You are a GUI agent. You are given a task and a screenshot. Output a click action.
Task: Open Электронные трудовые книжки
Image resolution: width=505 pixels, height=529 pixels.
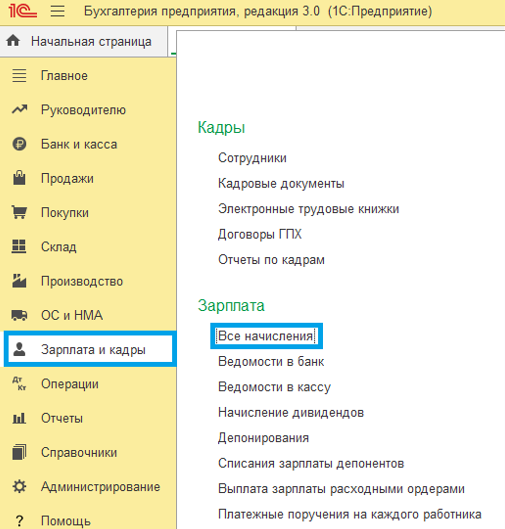(308, 209)
